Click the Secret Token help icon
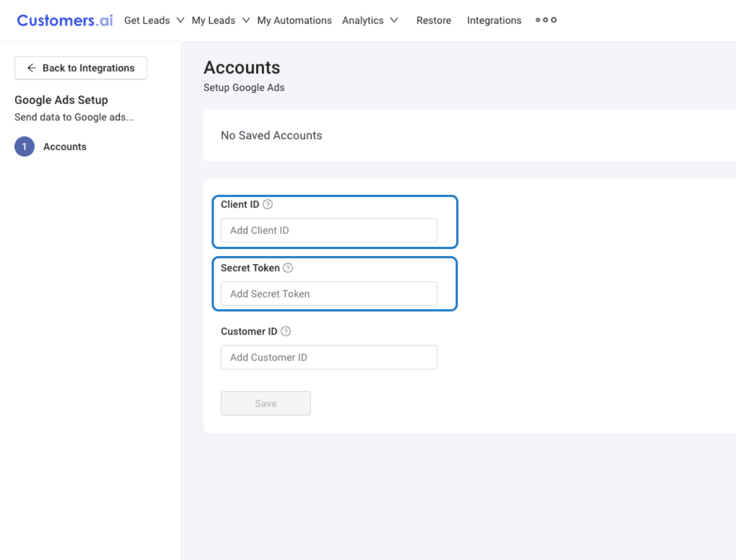 (x=288, y=268)
